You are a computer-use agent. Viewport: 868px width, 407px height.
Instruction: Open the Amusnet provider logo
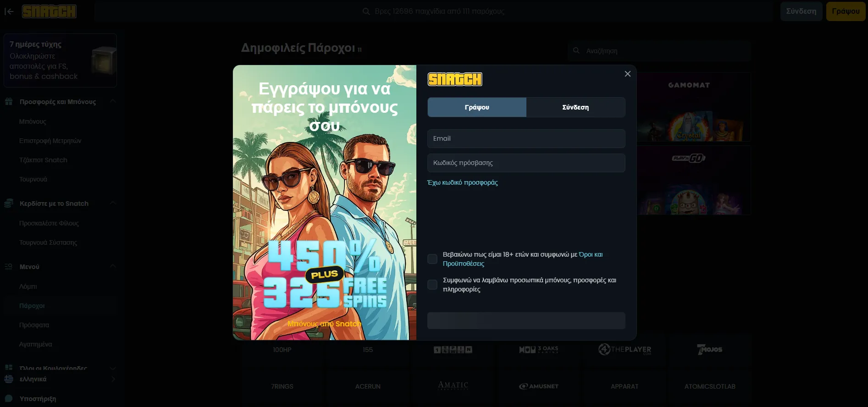point(539,386)
